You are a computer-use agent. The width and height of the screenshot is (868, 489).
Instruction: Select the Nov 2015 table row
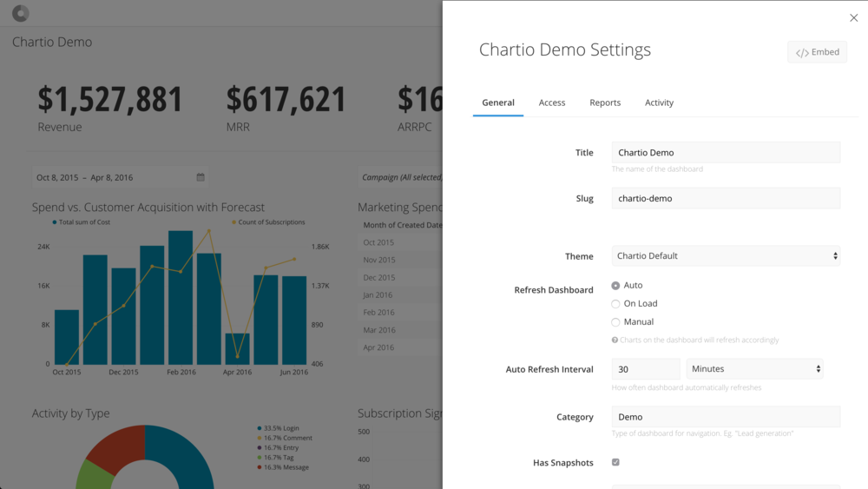click(x=400, y=260)
